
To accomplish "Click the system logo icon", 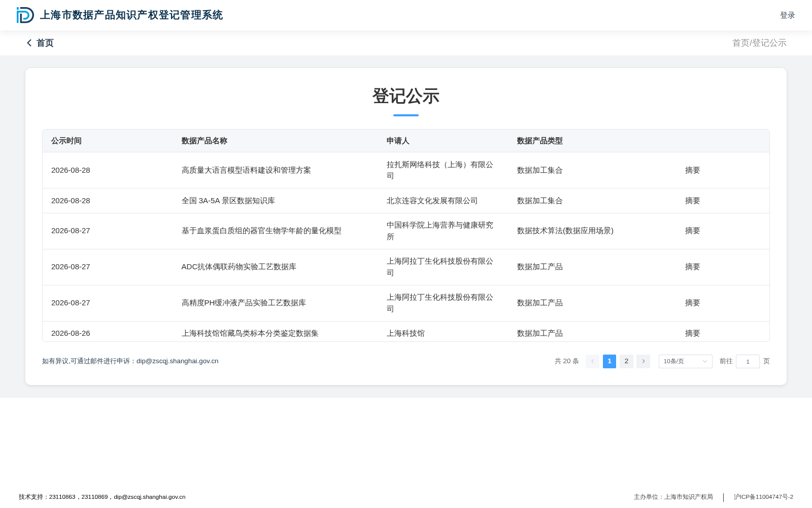I will coord(25,15).
